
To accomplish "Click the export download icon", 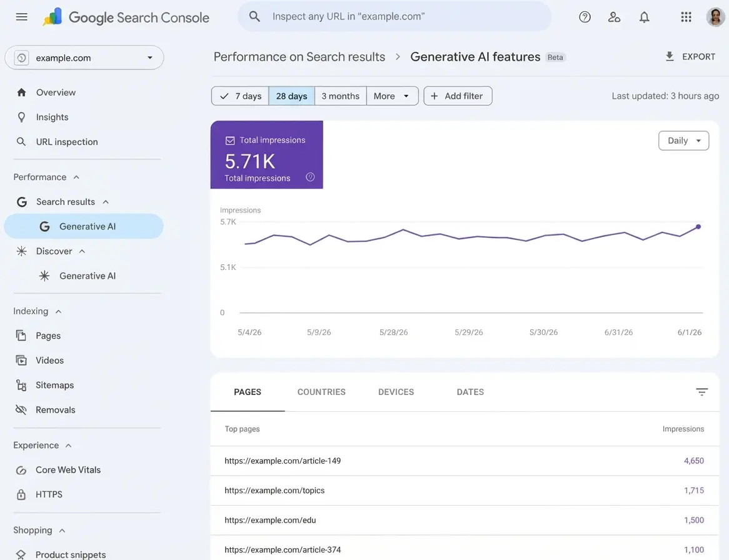I will click(x=670, y=56).
